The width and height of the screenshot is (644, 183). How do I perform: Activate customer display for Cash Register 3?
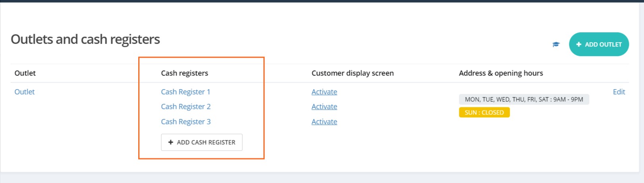click(324, 122)
